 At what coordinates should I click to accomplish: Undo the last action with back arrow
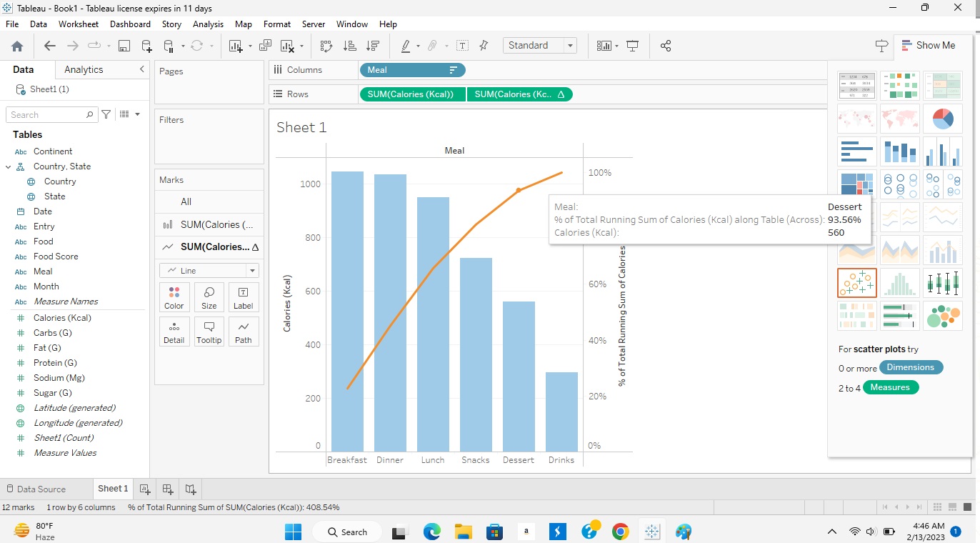[x=49, y=46]
